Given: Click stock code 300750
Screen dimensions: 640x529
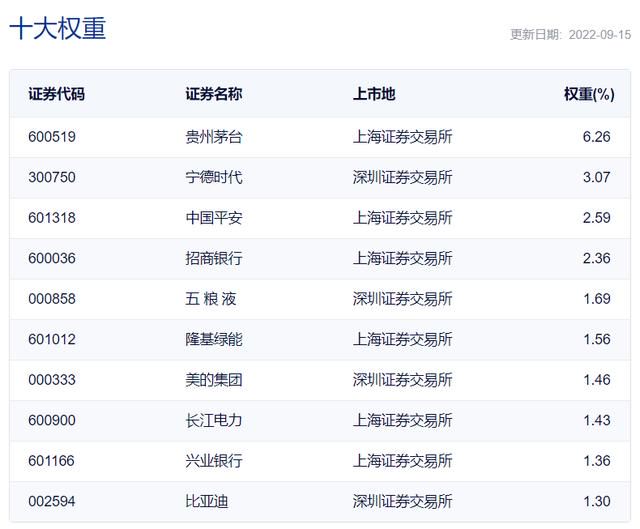Looking at the screenshot, I should 52,177.
